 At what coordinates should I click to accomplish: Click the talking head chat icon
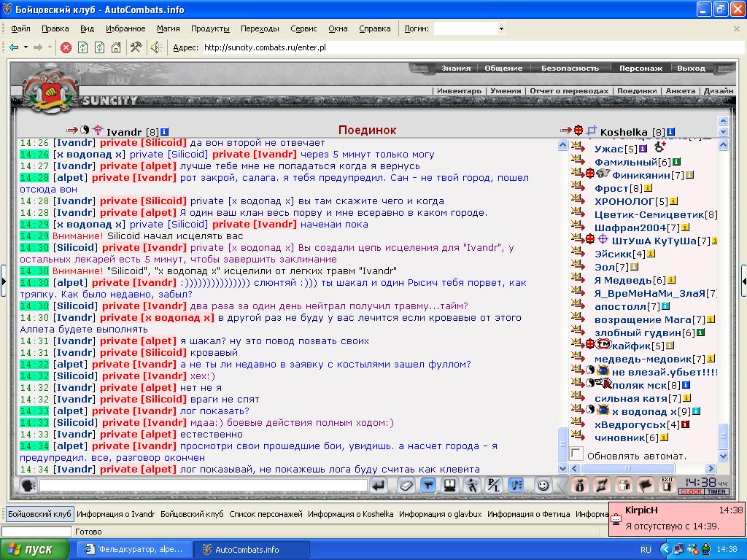[x=28, y=485]
